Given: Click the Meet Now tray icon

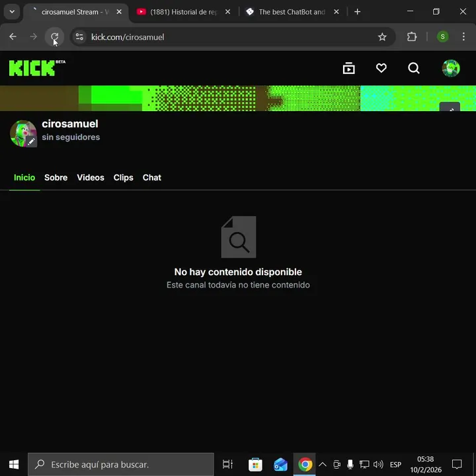Looking at the screenshot, I should [x=337, y=465].
